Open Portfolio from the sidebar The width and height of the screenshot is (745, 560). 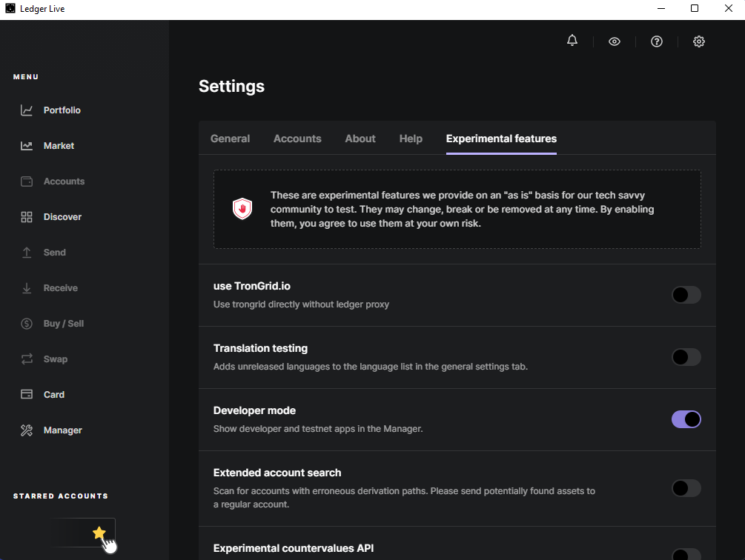coord(62,110)
